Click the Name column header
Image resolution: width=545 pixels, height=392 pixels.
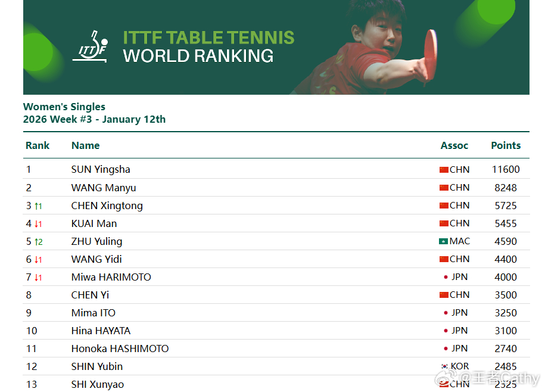(85, 145)
